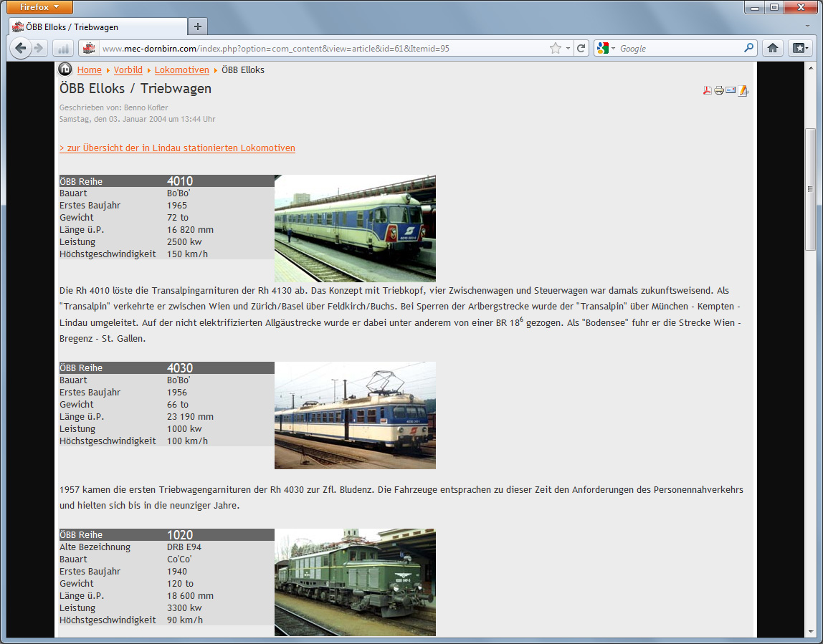
Task: Select the ÖBB Elloks / Triebwagen tab
Action: click(98, 27)
